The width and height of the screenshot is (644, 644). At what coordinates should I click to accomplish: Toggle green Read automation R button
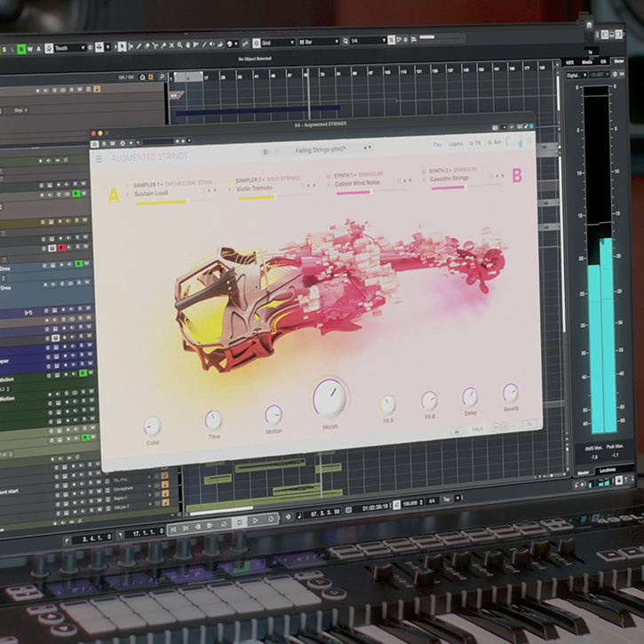click(x=21, y=49)
